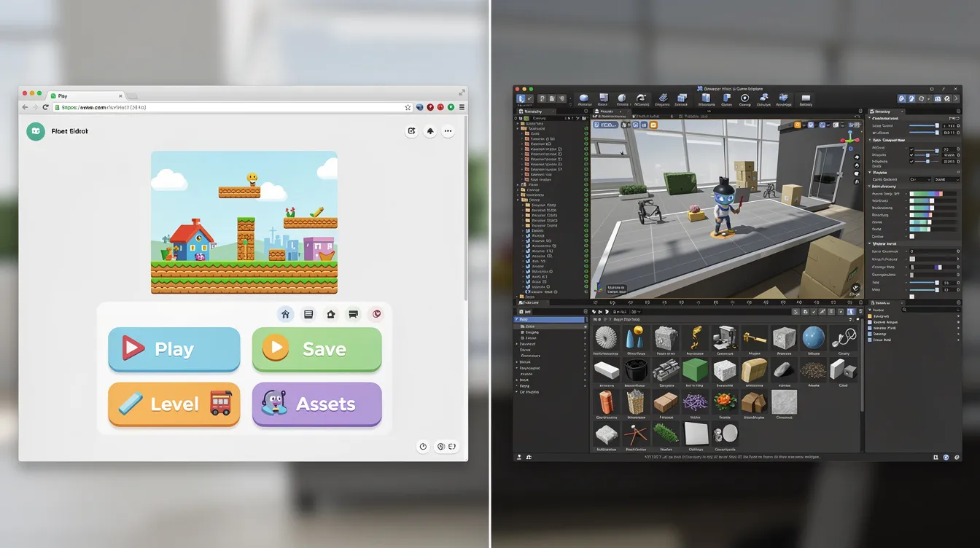Switch to the Play browser tab

pos(86,95)
